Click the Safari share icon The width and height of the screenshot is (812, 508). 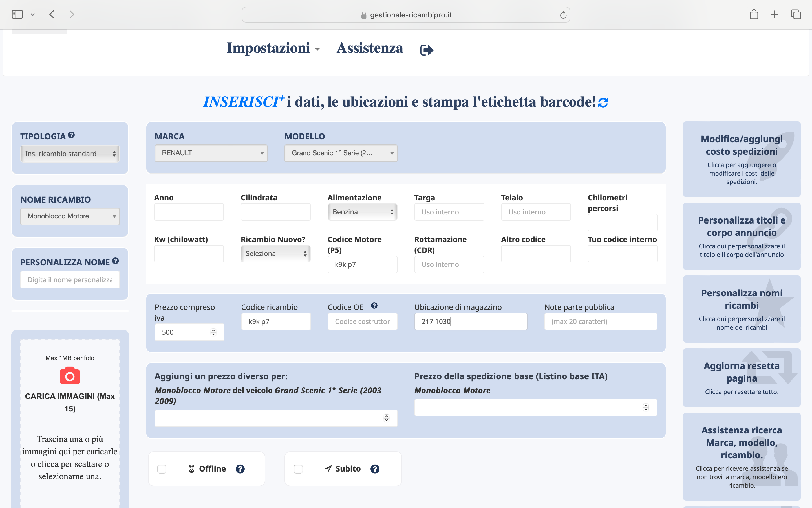[754, 14]
